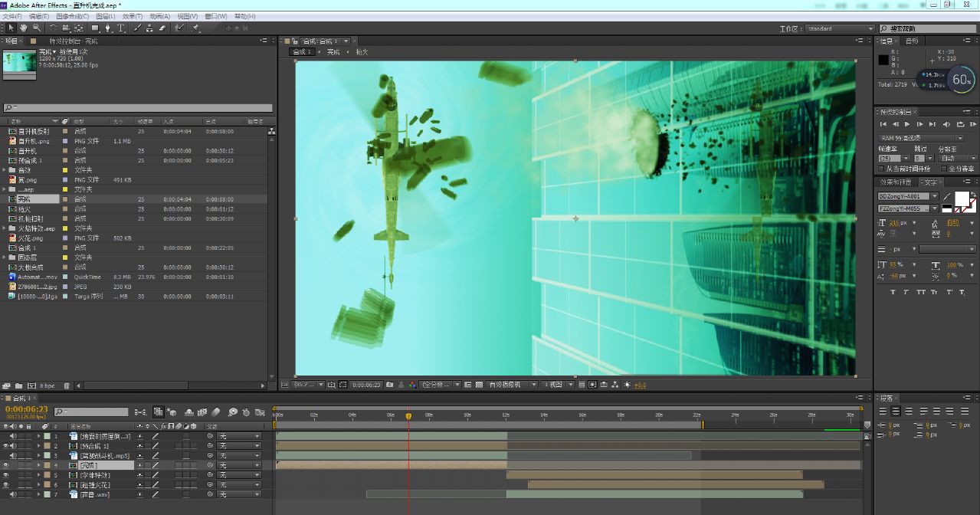
Task: Play the preview
Action: 908,124
